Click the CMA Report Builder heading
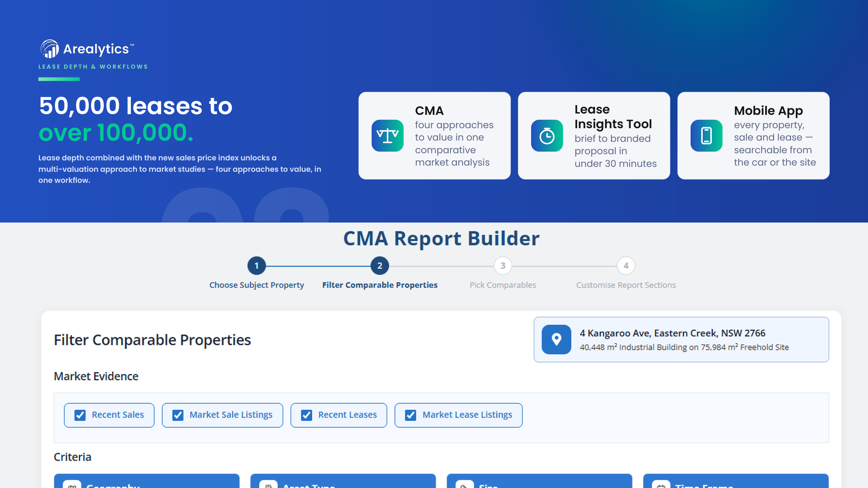Viewport: 868px width, 488px height. click(441, 238)
